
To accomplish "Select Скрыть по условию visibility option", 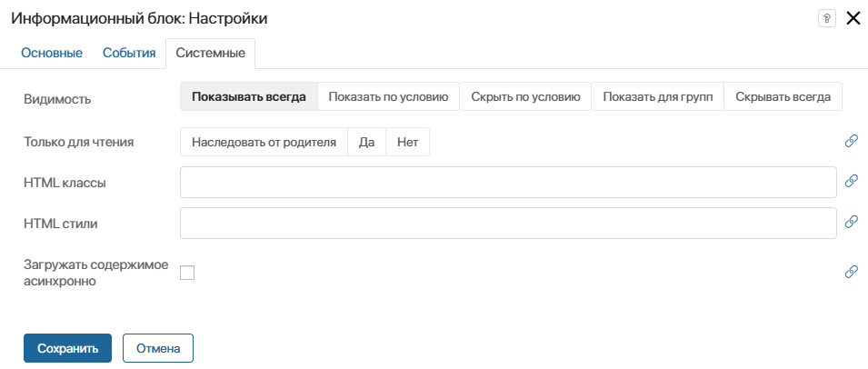I will click(525, 97).
